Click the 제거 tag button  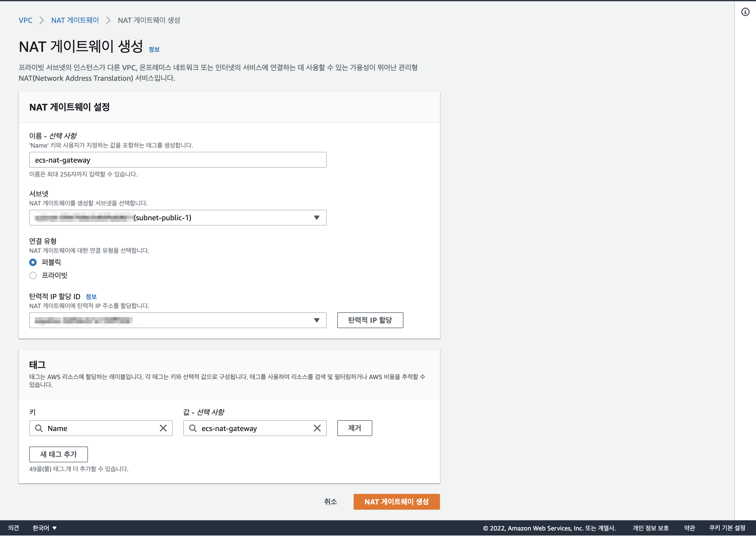pyautogui.click(x=354, y=428)
